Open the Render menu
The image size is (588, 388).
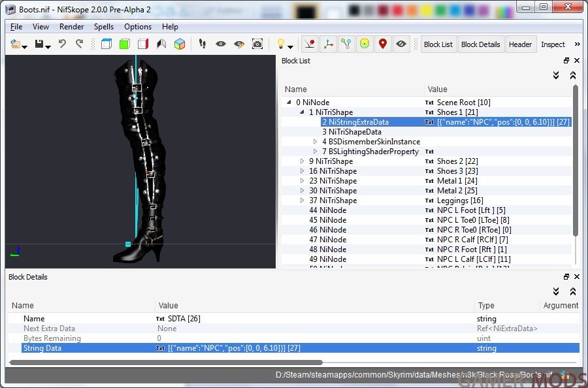(71, 27)
